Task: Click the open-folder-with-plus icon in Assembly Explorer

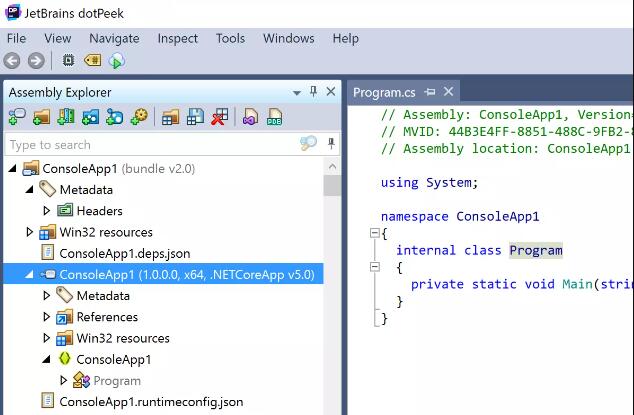Action: click(x=41, y=118)
